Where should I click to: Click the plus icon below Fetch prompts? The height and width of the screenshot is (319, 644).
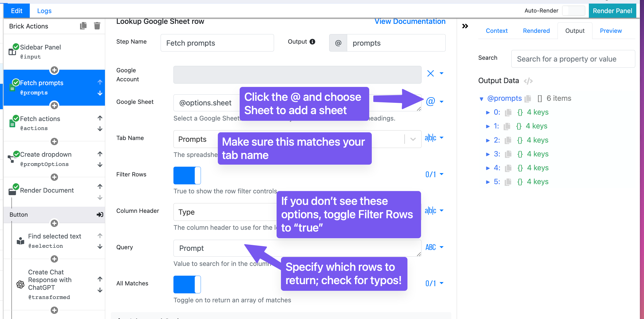point(54,105)
